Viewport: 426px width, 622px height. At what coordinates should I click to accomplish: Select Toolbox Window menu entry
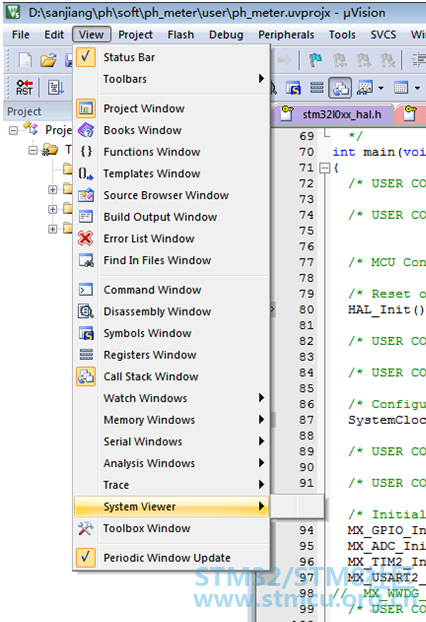tap(172, 528)
